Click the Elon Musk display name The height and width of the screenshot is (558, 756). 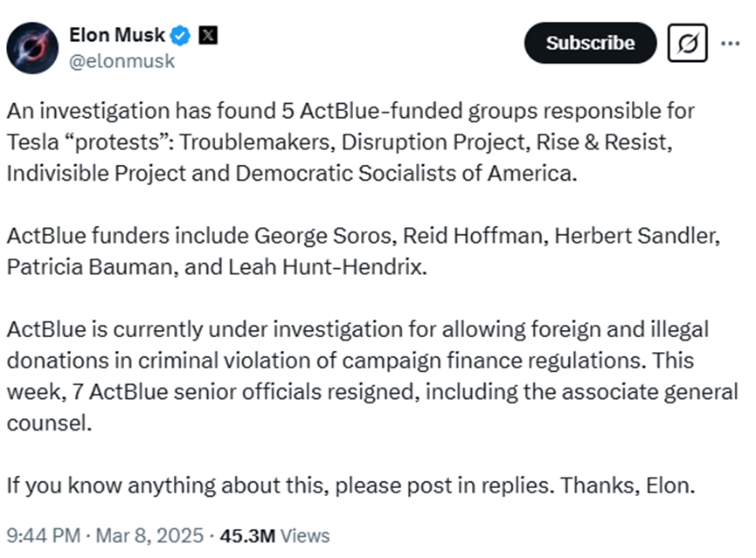[x=116, y=36]
